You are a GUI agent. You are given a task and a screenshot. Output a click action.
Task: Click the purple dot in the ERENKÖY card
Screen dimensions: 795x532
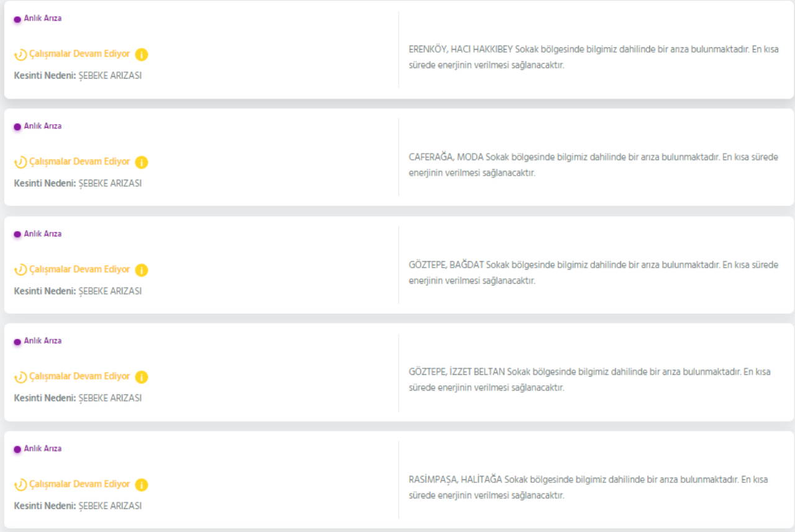click(17, 19)
